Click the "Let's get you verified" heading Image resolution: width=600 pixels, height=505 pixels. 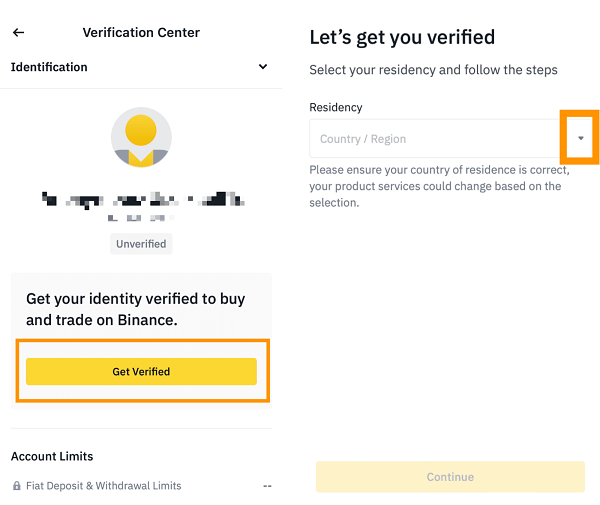[402, 38]
